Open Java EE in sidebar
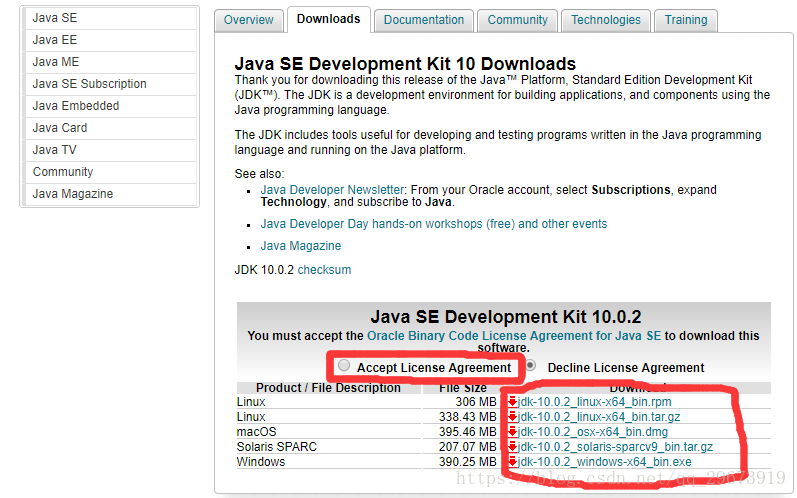The width and height of the screenshot is (797, 498). pos(110,40)
